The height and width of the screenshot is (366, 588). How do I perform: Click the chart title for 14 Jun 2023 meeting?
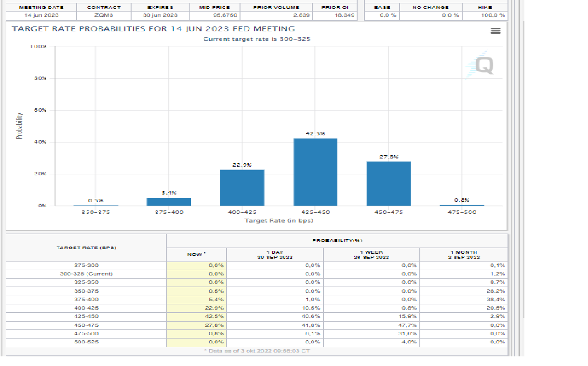click(153, 29)
